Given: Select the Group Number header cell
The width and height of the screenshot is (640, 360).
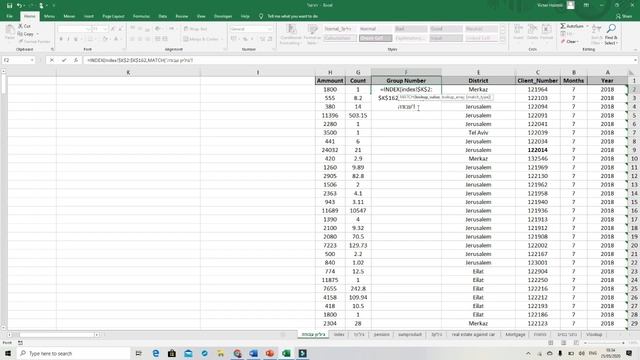Looking at the screenshot, I should tap(406, 80).
